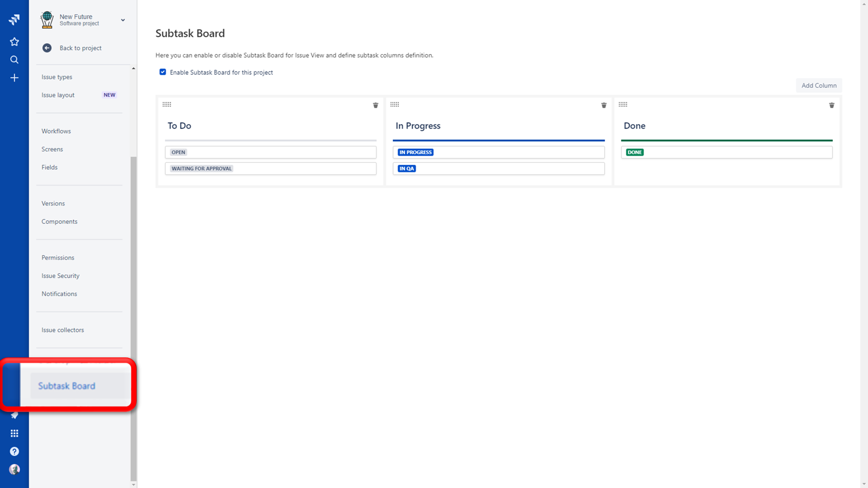Open Issue collectors settings
The image size is (868, 488).
(63, 330)
